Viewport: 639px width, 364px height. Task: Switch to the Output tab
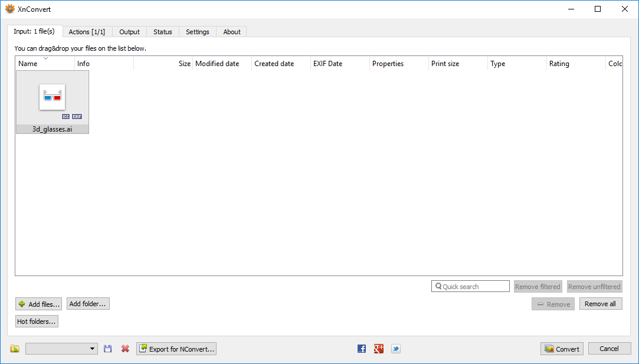[x=129, y=32]
